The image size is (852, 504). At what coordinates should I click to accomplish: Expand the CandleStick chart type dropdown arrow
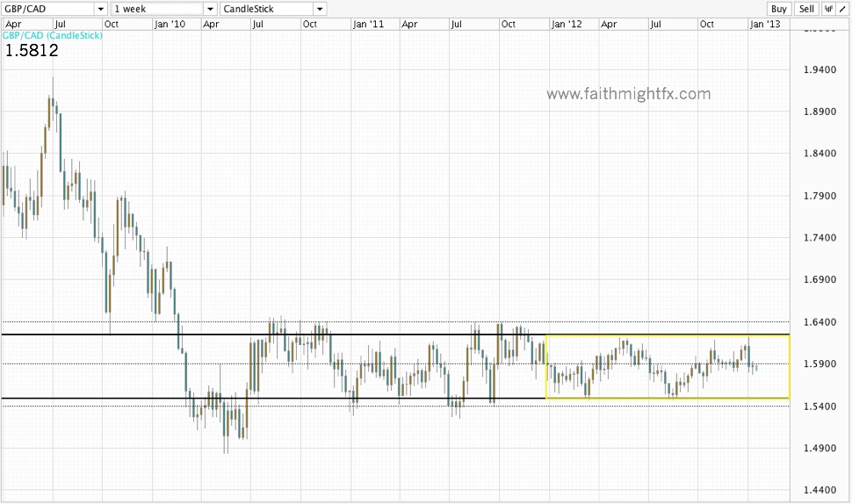coord(320,9)
